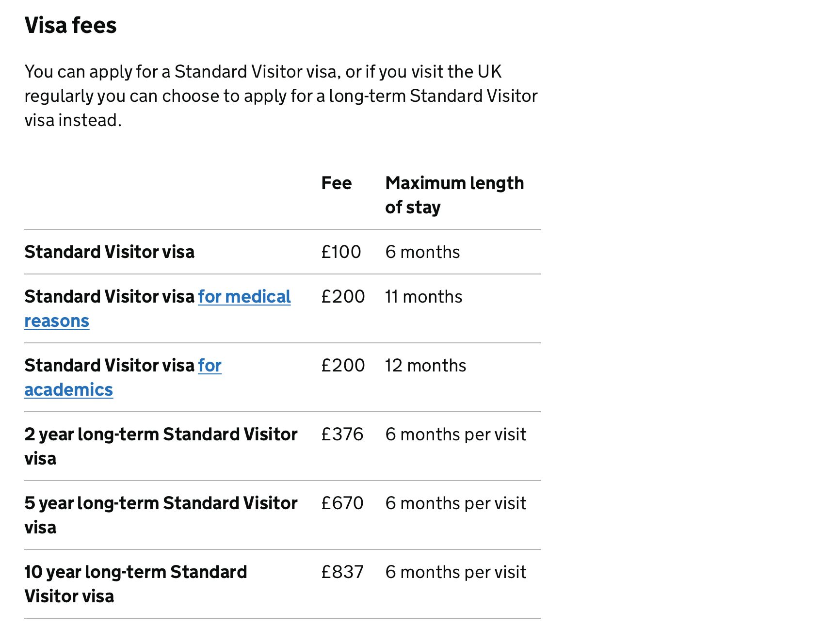Click the medical reasons £200 fee
The image size is (839, 644).
343,297
